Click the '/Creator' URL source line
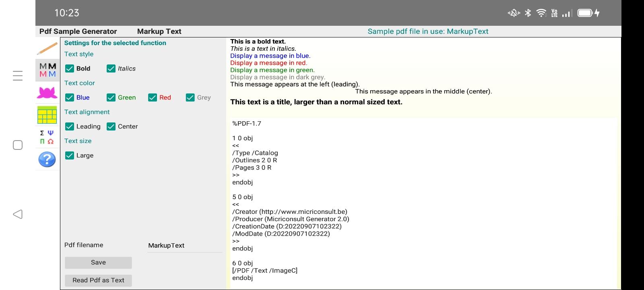 (290, 212)
